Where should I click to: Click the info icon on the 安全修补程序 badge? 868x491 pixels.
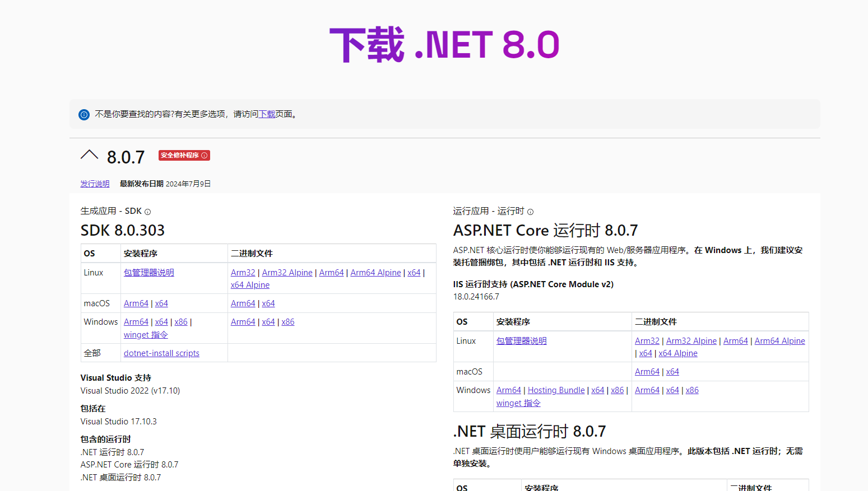pyautogui.click(x=205, y=155)
